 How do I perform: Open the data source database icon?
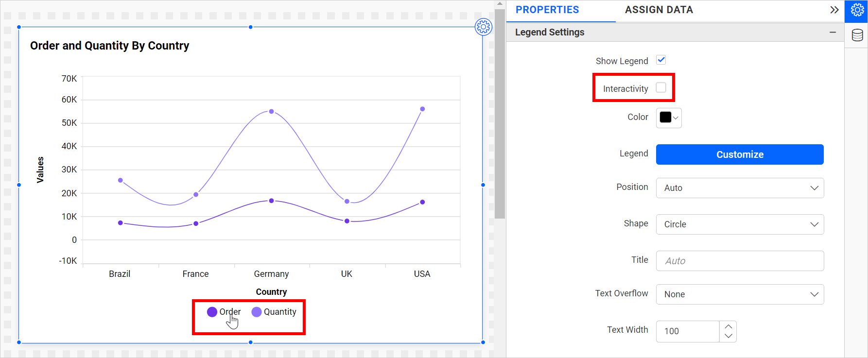857,35
